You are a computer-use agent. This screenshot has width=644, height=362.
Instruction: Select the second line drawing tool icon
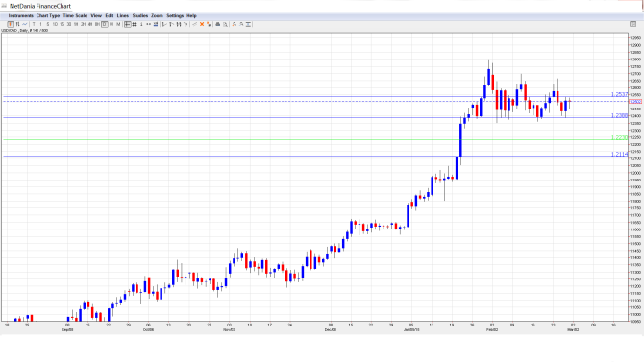[x=171, y=25]
